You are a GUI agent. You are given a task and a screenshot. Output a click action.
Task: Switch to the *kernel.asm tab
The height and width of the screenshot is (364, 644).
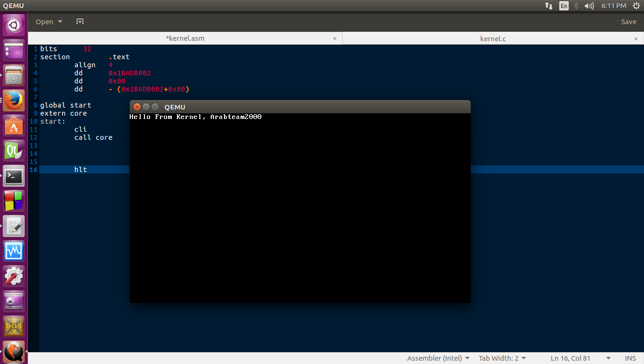pos(185,38)
